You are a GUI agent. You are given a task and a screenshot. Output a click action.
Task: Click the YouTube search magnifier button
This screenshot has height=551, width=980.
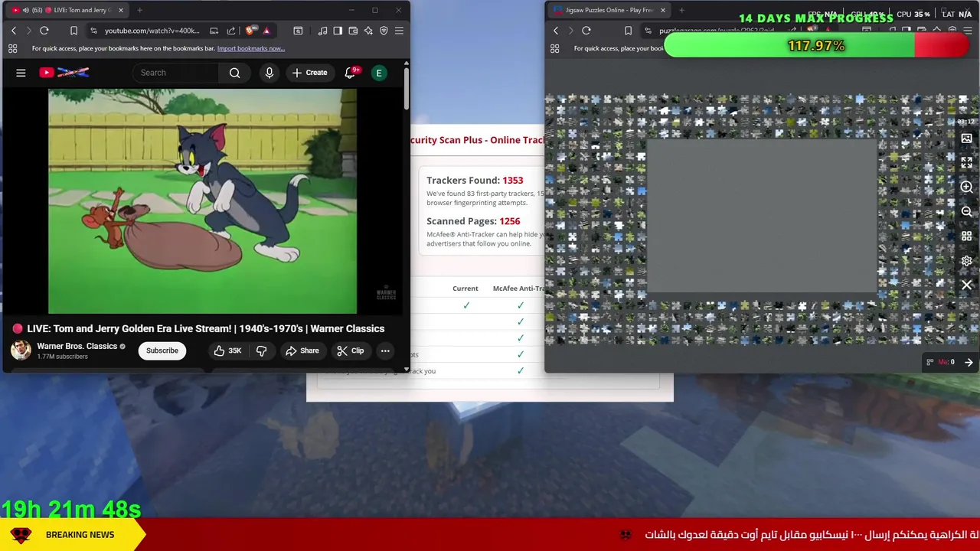click(x=235, y=73)
